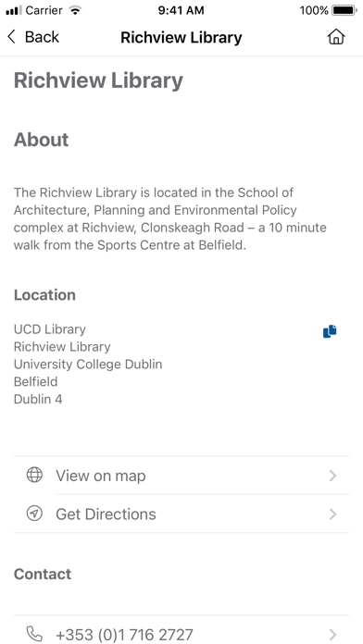363x644 pixels.
Task: Go Back using the Back text
Action: click(42, 37)
